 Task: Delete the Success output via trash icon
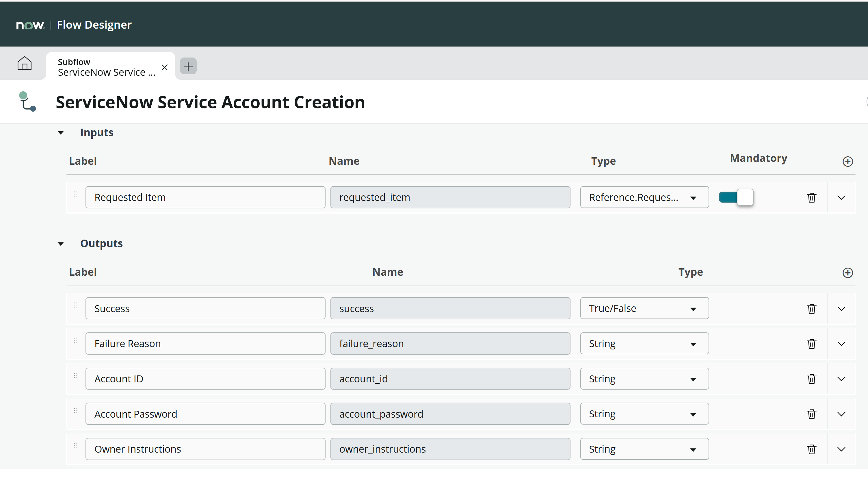tap(811, 308)
